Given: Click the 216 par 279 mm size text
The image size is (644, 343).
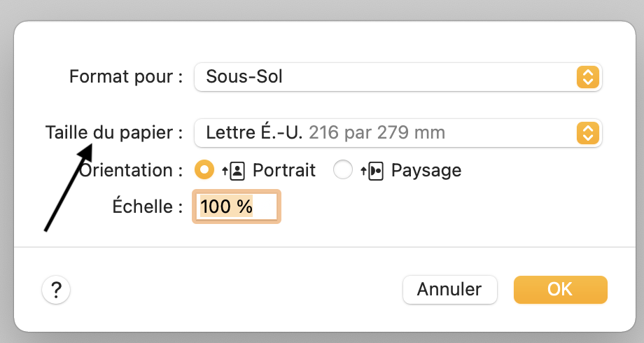Looking at the screenshot, I should 377,132.
